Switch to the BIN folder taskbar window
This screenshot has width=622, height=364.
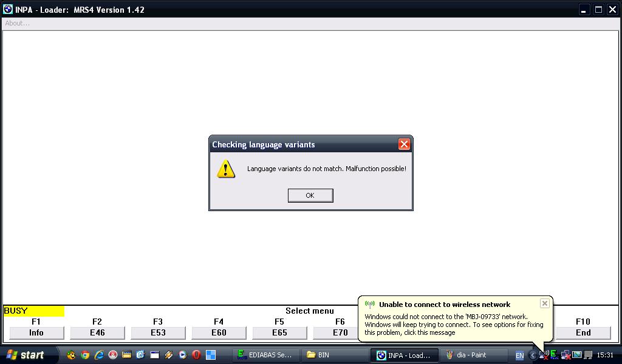335,355
